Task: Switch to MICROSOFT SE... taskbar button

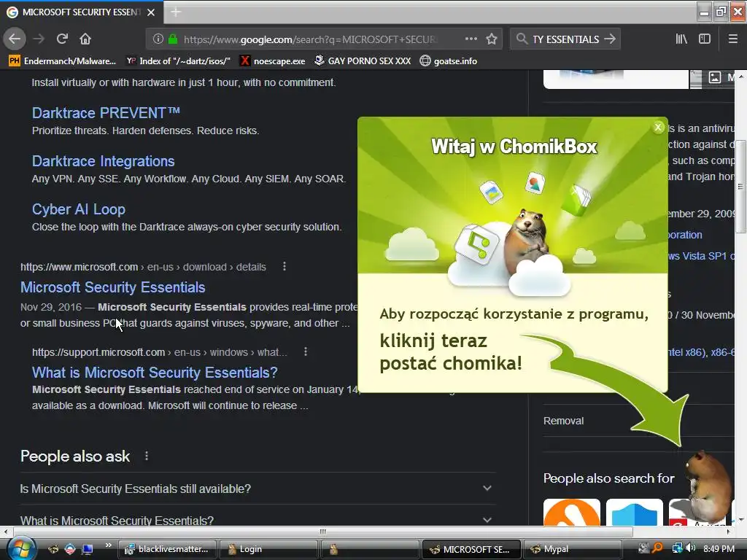Action: point(471,549)
